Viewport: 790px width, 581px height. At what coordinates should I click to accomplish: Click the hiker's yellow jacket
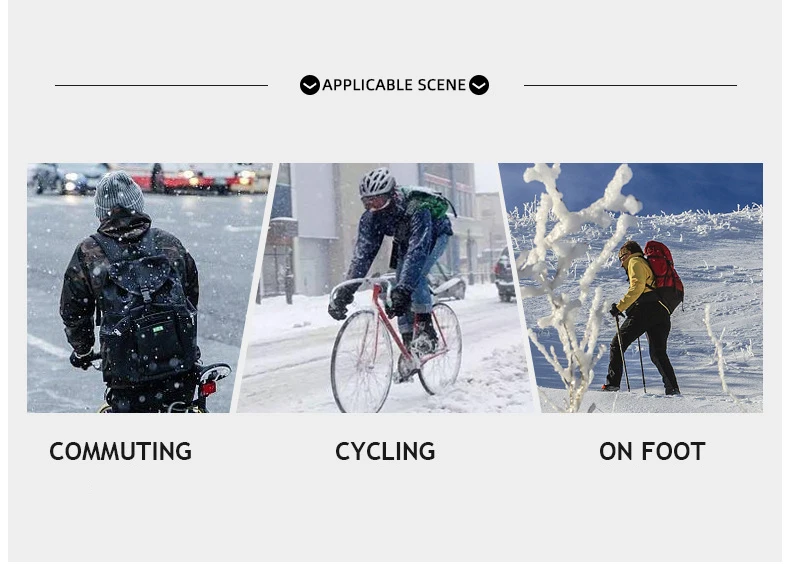[x=637, y=281]
